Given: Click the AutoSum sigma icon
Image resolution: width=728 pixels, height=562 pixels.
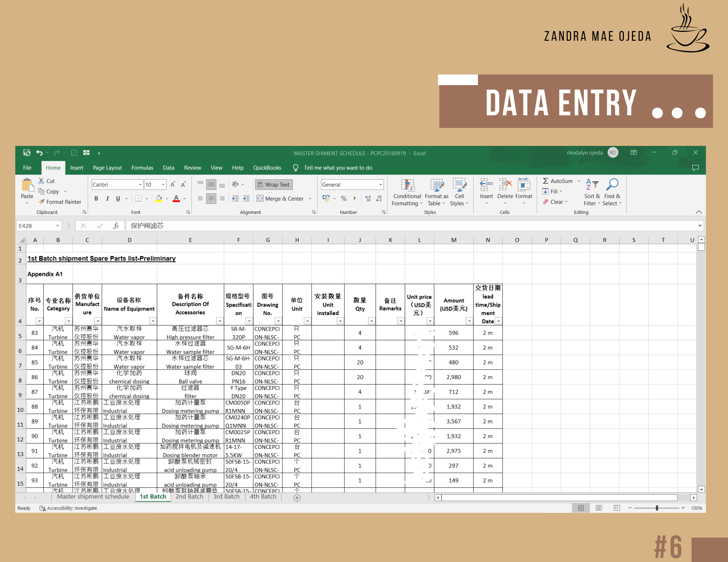Looking at the screenshot, I should (545, 181).
